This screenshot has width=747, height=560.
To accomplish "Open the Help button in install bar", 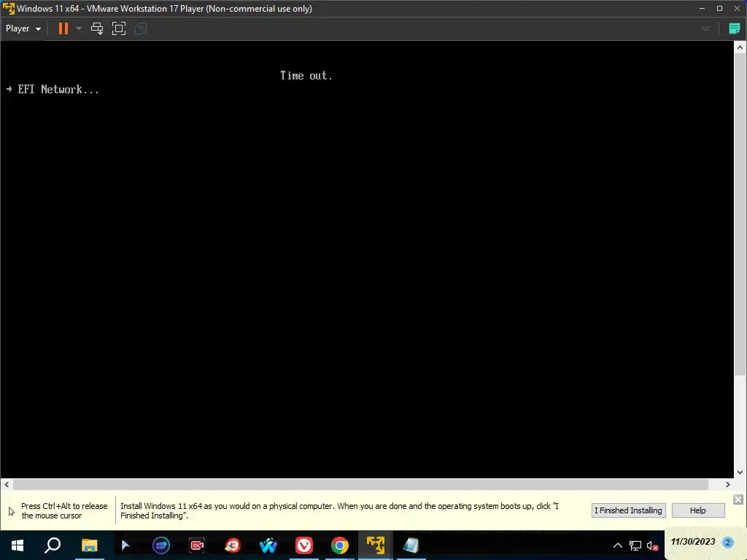I will click(698, 510).
